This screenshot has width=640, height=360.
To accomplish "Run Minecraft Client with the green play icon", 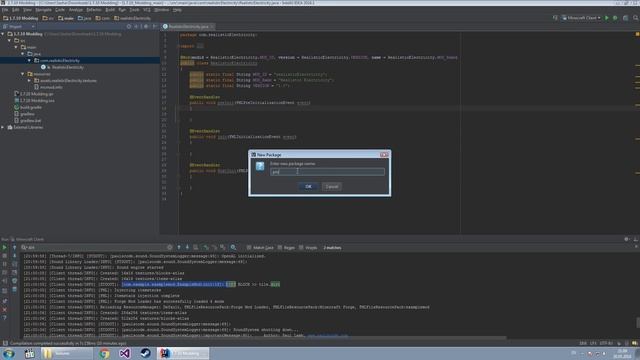I will [607, 18].
